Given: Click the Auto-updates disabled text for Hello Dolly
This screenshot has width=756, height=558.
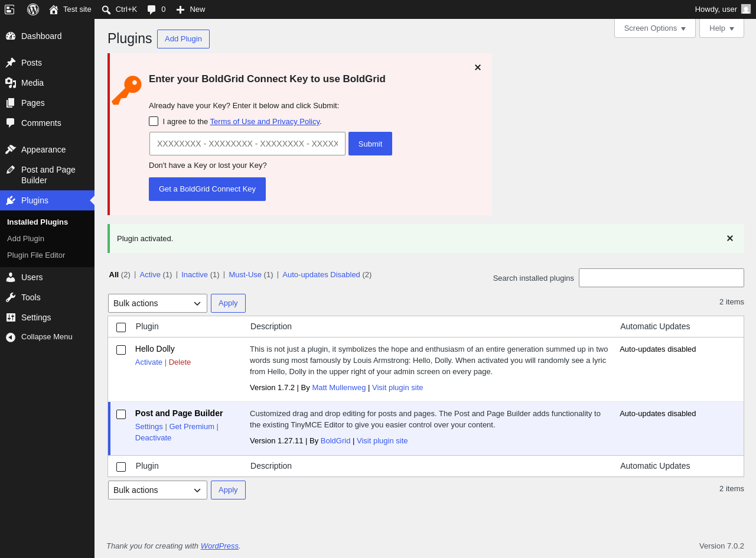Looking at the screenshot, I should click(658, 349).
